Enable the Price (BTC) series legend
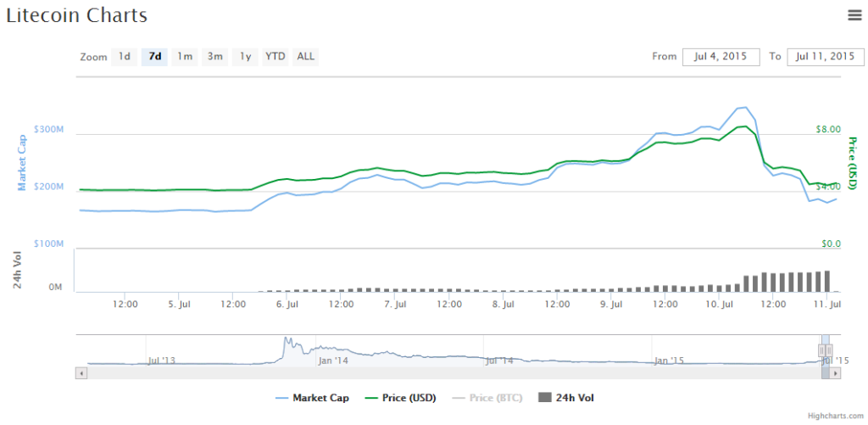This screenshot has width=868, height=425. (487, 398)
